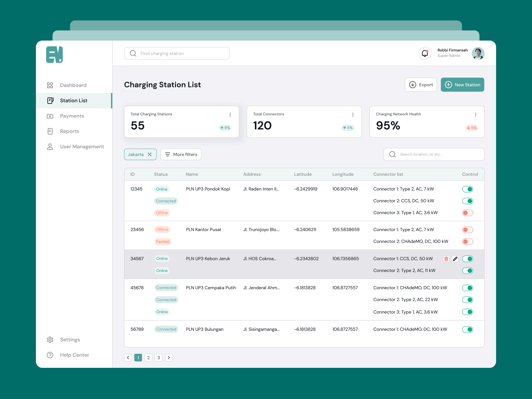Open User Management
Screen dimensions: 532x399
(x=74, y=147)
